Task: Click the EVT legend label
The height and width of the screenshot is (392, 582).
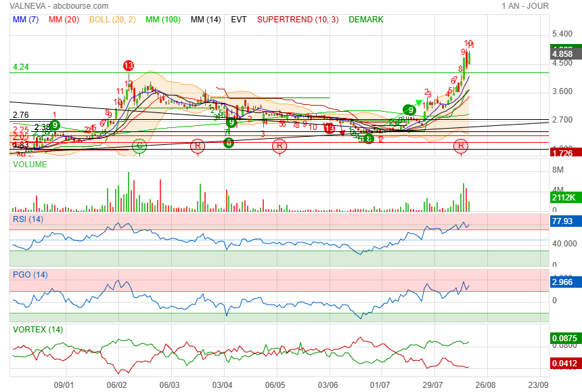Action: (x=239, y=20)
